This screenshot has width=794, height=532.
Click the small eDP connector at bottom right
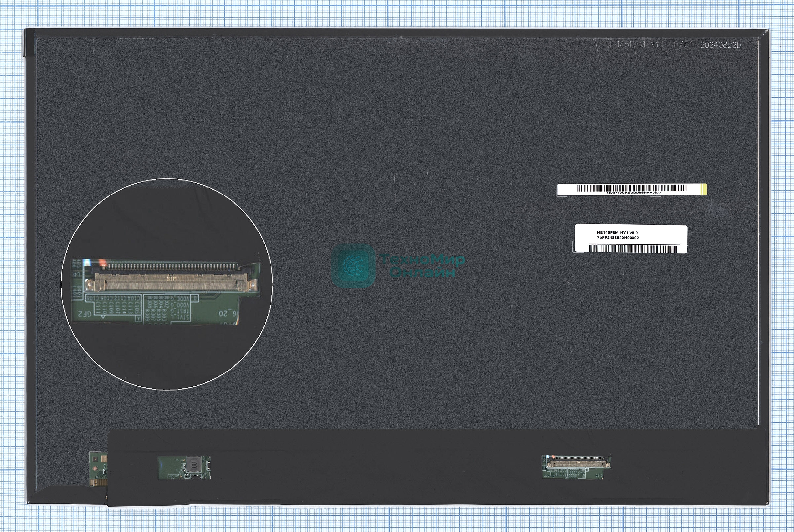(x=578, y=464)
